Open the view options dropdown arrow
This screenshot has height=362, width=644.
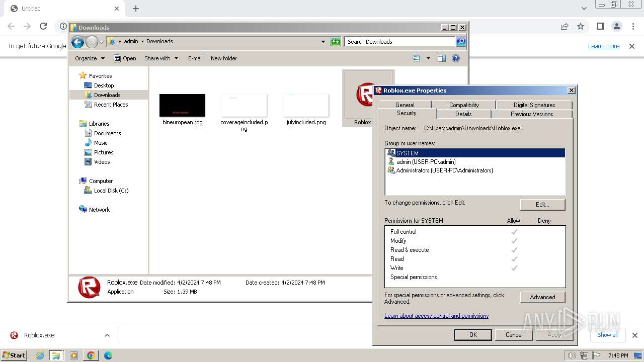[428, 58]
